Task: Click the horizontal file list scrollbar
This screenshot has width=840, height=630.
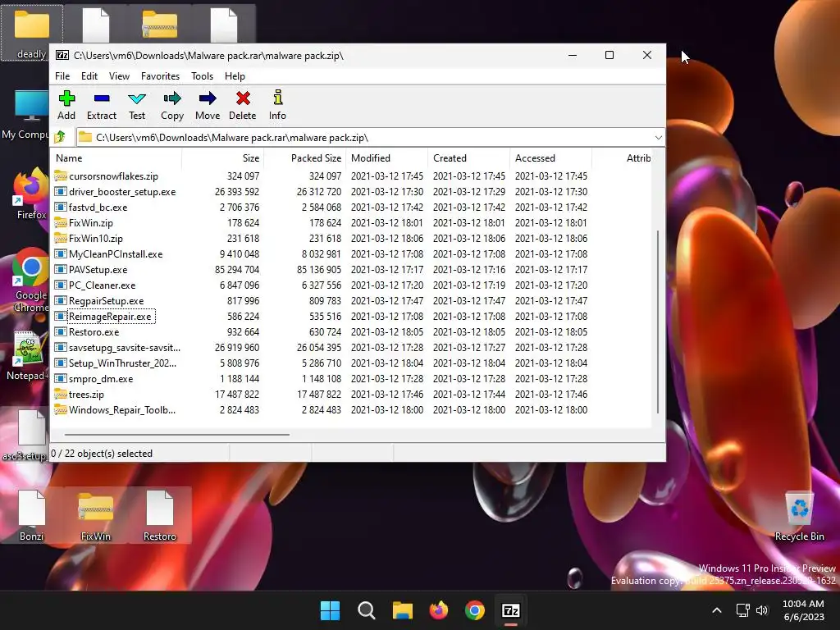Action: coord(177,435)
